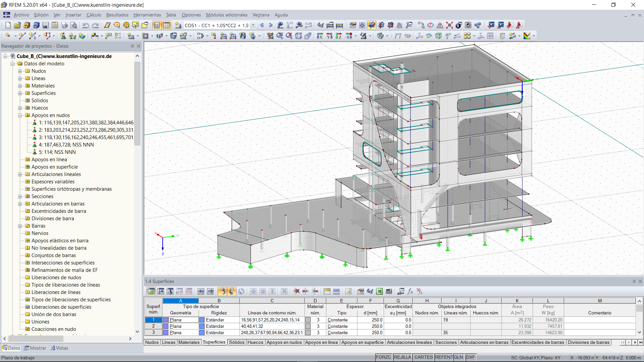The width and height of the screenshot is (644, 362).
Task: Export the Superficies table to Excel
Action: (x=379, y=291)
